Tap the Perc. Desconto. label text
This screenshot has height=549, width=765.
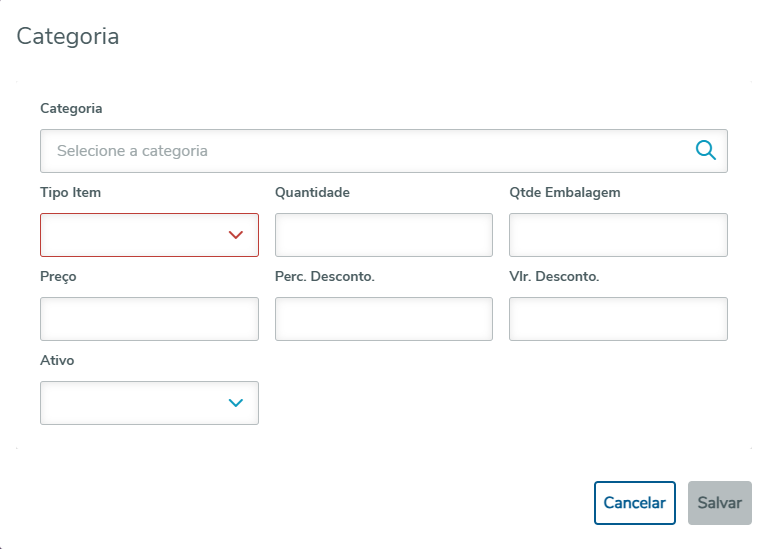pos(324,276)
